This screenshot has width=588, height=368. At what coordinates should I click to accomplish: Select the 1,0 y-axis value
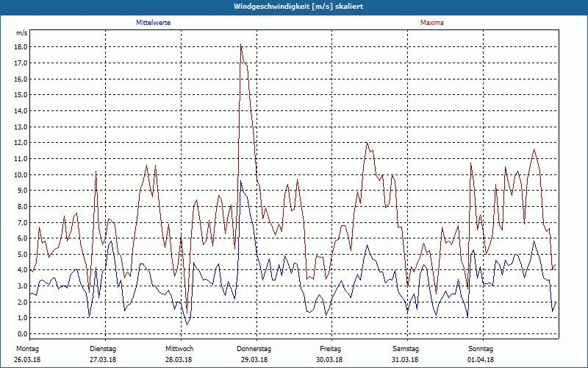(x=23, y=318)
